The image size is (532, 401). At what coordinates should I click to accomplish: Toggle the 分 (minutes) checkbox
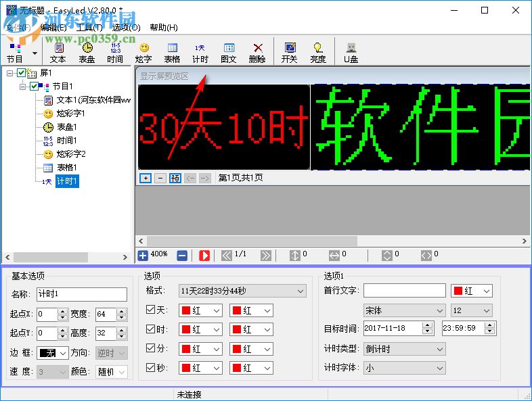click(x=150, y=348)
